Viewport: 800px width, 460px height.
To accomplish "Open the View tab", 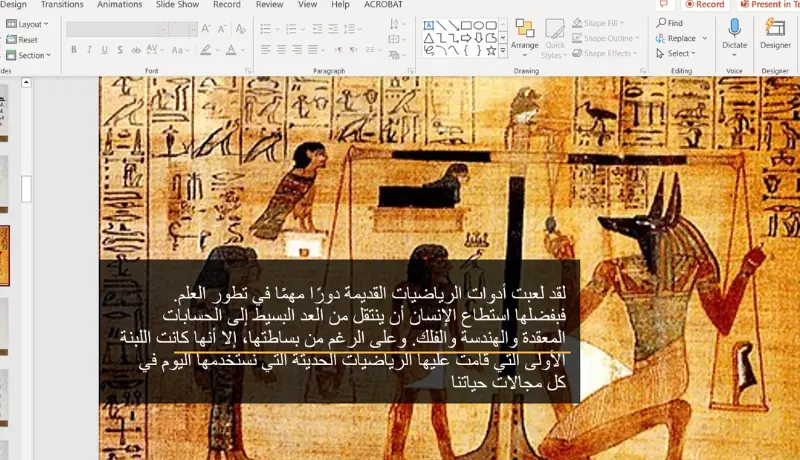I will click(307, 5).
